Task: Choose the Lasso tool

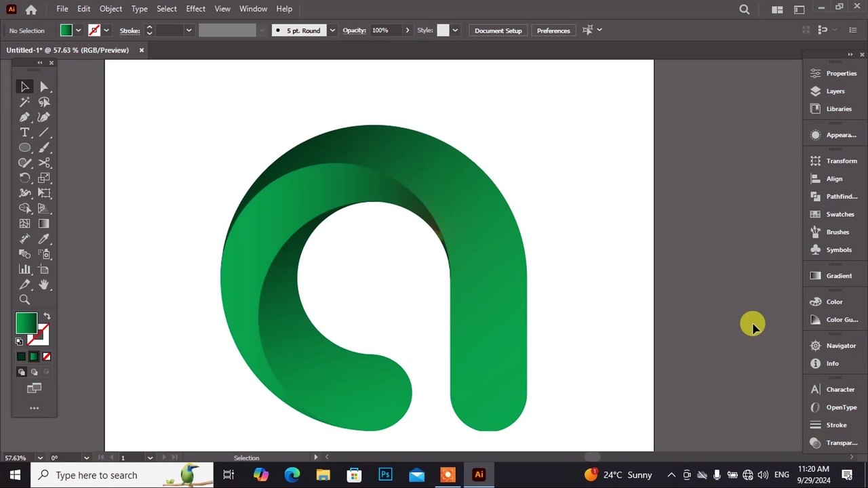Action: point(44,102)
